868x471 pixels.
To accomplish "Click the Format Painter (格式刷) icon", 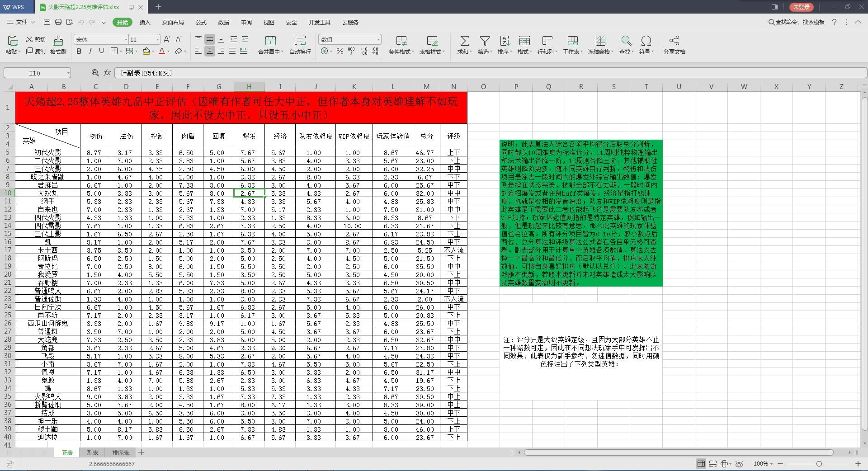I will coord(58,41).
